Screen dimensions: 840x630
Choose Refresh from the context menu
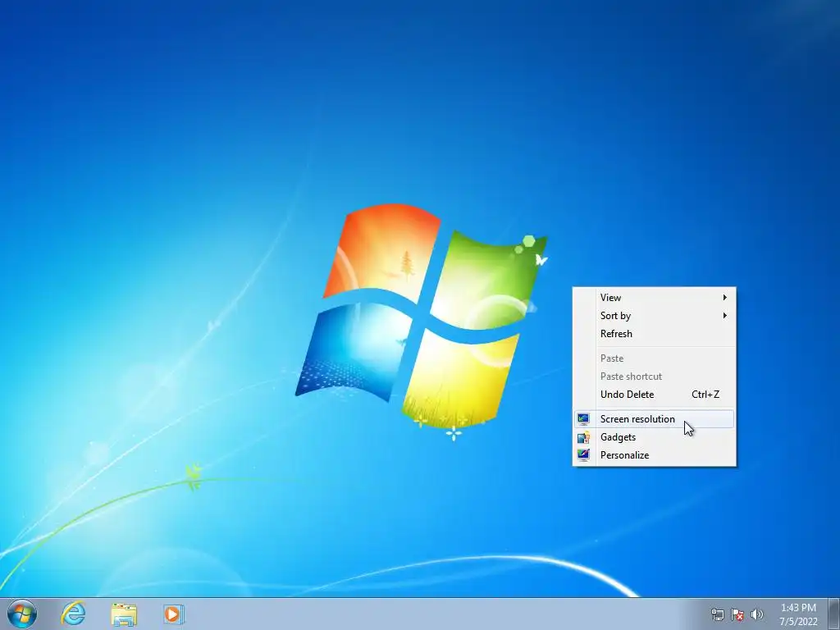coord(654,334)
